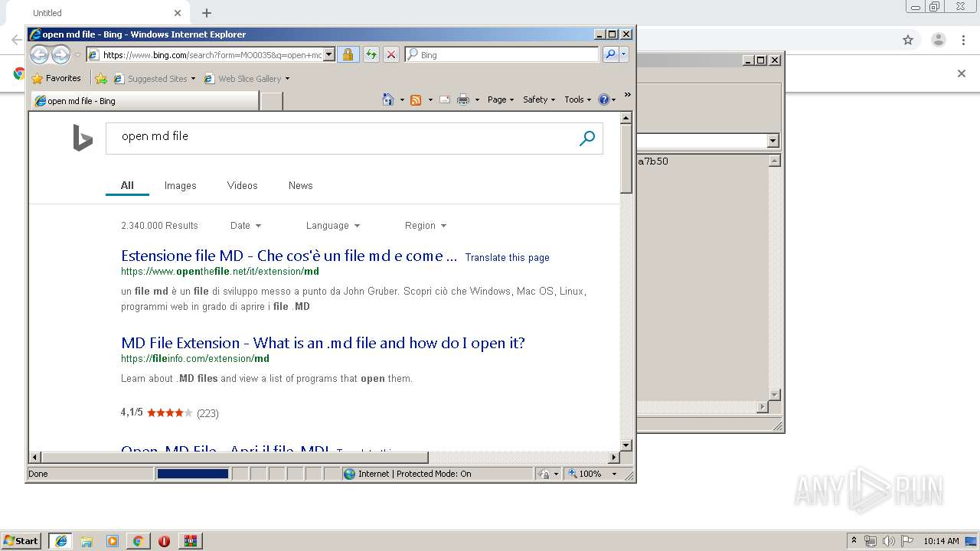This screenshot has width=980, height=551.
Task: Click the Add to Favorites Bar icon
Action: coord(101,78)
